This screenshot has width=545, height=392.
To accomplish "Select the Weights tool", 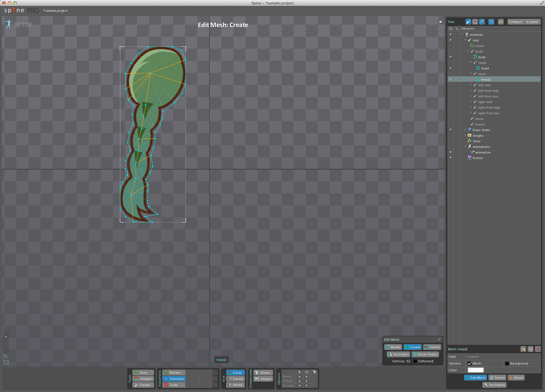I will pos(143,379).
